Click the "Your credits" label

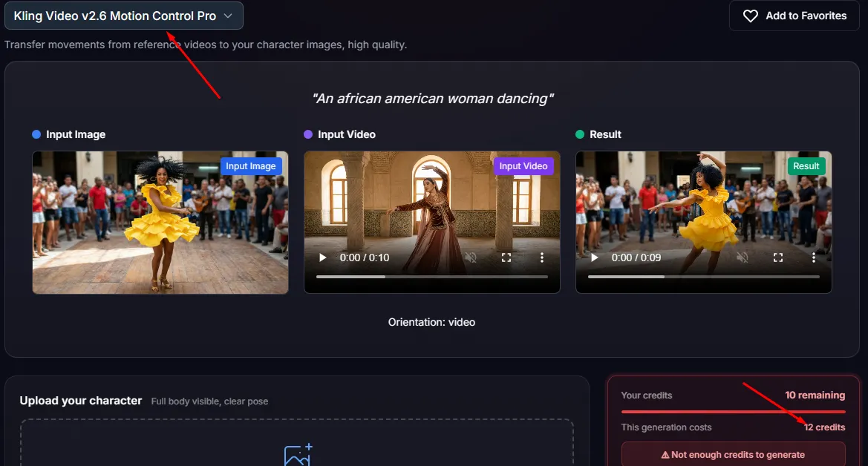point(647,396)
